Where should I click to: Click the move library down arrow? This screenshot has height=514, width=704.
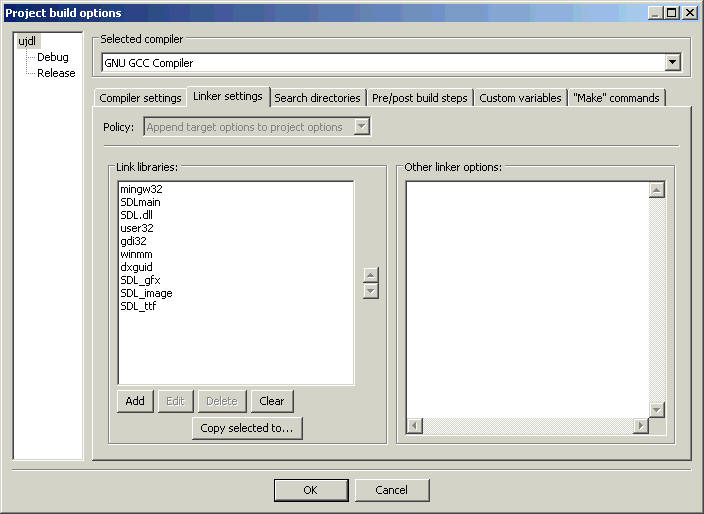371,291
